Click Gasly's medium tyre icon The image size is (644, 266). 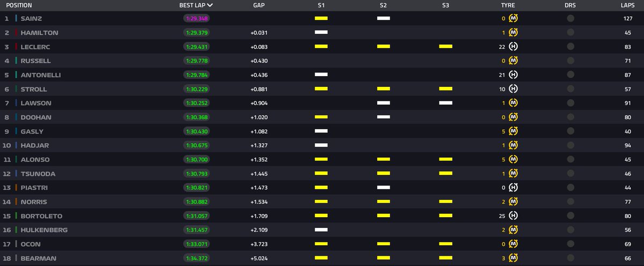click(x=513, y=131)
